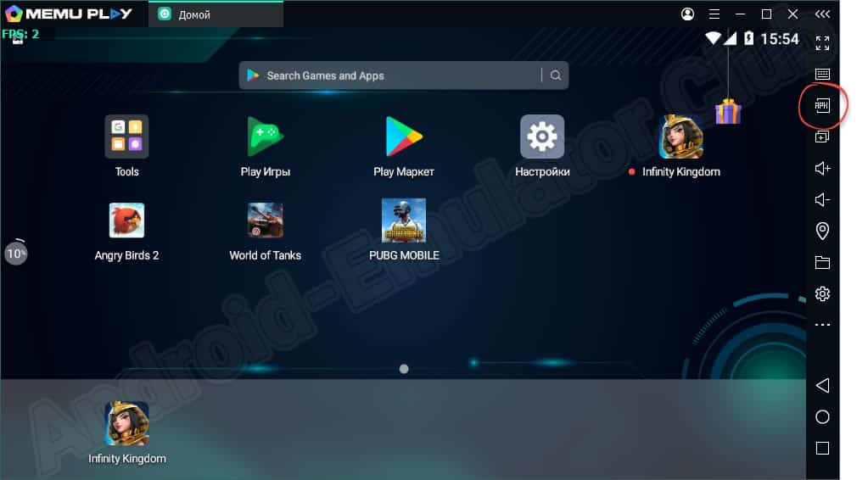Toggle fullscreen mode icon
Viewport: 868px width, 480px height.
coord(821,43)
